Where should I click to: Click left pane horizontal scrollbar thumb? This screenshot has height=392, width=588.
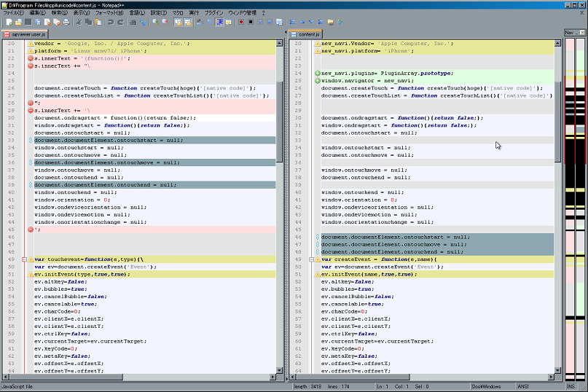pos(66,377)
